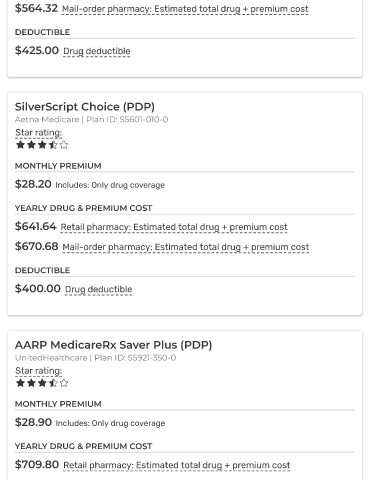Click Drug deductible link next to $425.00

(97, 51)
